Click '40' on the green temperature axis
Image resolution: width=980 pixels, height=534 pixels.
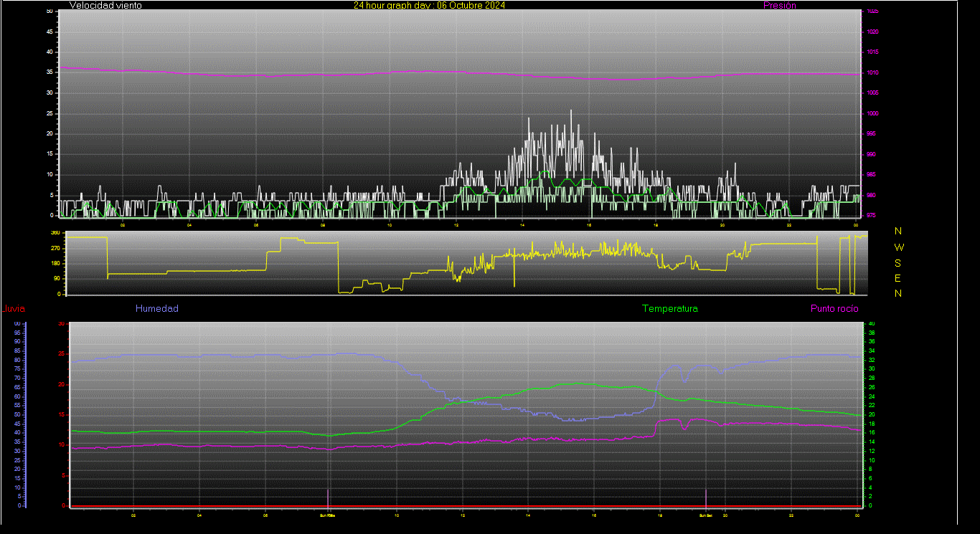pyautogui.click(x=872, y=324)
